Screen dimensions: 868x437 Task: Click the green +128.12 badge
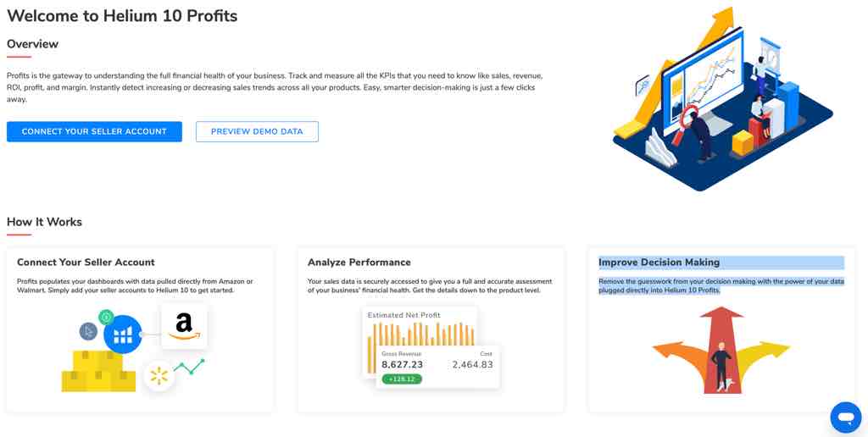(x=402, y=379)
